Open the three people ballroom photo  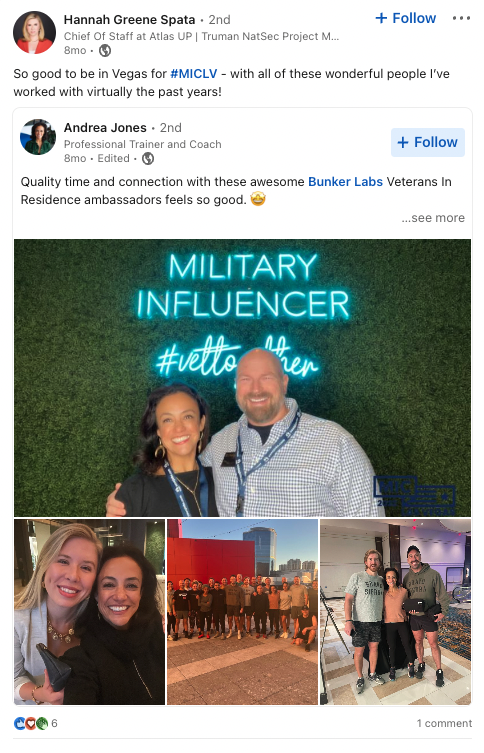pyautogui.click(x=395, y=612)
